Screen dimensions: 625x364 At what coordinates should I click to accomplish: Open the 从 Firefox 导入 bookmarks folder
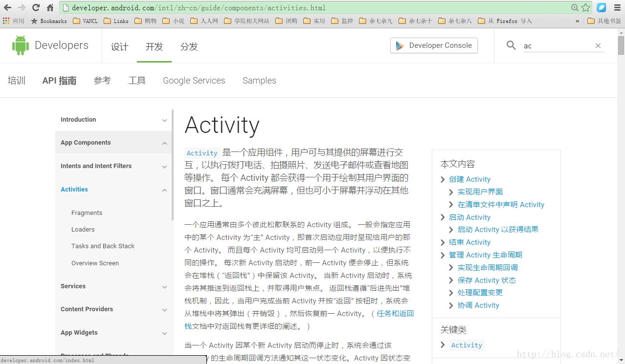505,21
